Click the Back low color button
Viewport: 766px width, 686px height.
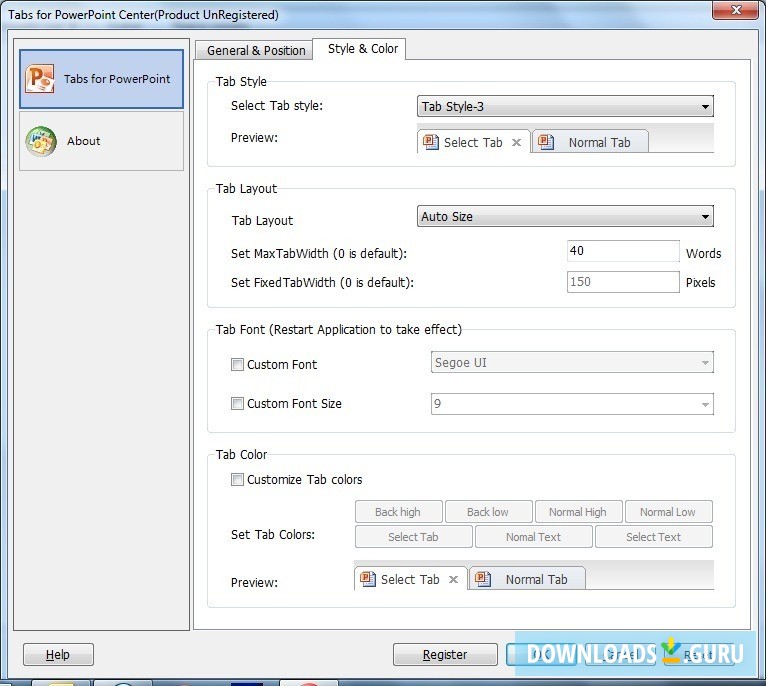(x=489, y=512)
